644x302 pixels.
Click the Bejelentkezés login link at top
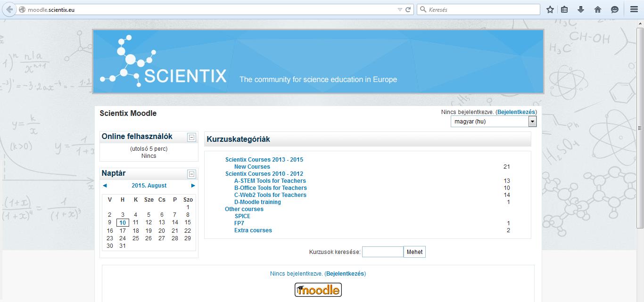pyautogui.click(x=516, y=112)
